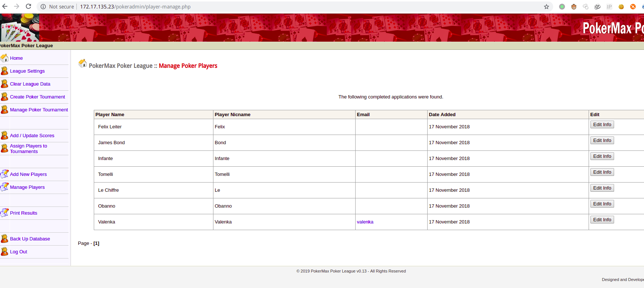Click the Obanno nickname cell
The width and height of the screenshot is (644, 288).
coord(284,206)
